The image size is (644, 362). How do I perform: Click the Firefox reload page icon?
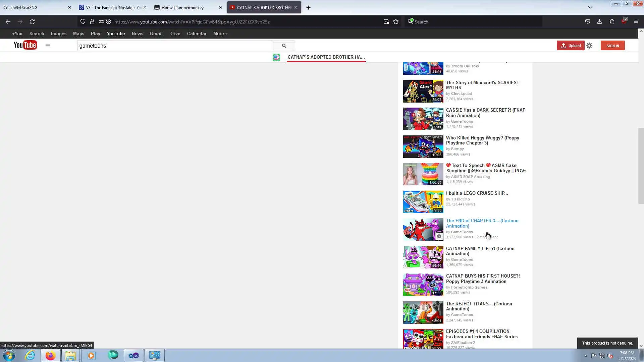32,22
